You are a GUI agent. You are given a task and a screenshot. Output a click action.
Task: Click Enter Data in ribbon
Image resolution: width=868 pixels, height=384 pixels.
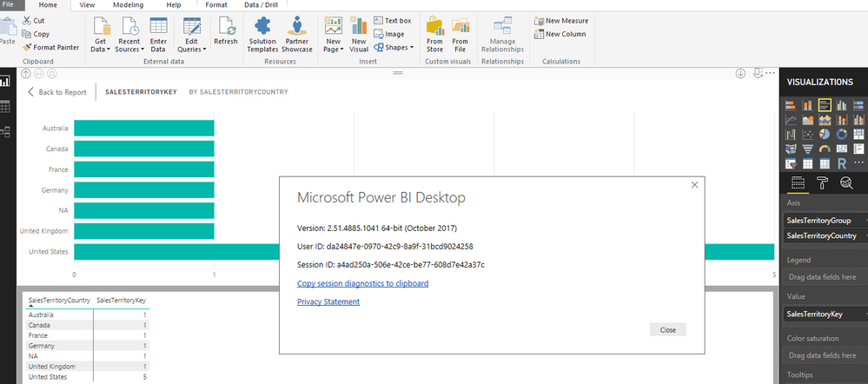(x=158, y=35)
